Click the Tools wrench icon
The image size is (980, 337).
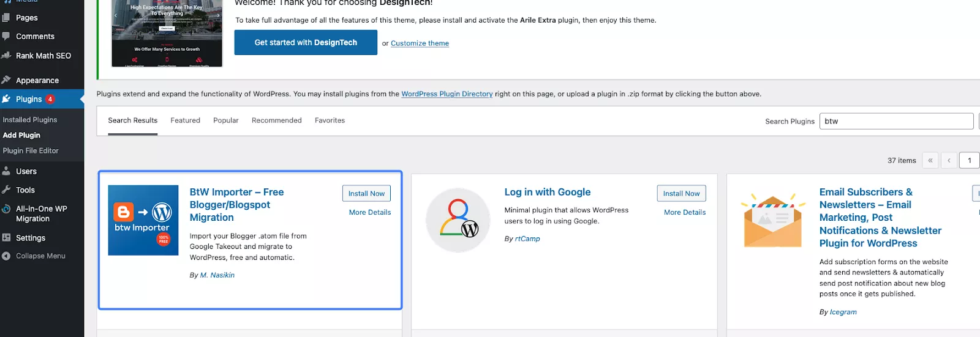(6, 190)
